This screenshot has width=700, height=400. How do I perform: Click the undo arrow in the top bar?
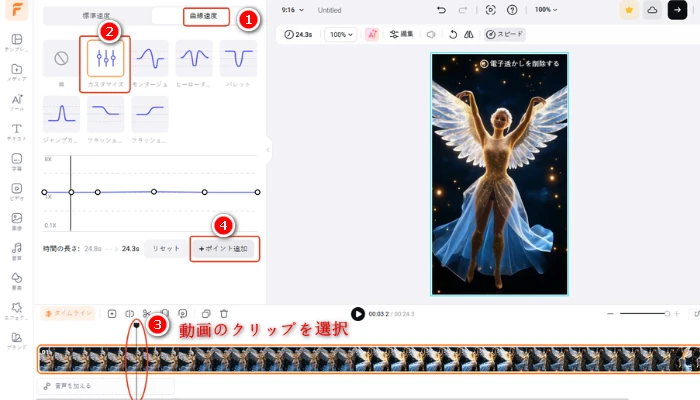441,10
